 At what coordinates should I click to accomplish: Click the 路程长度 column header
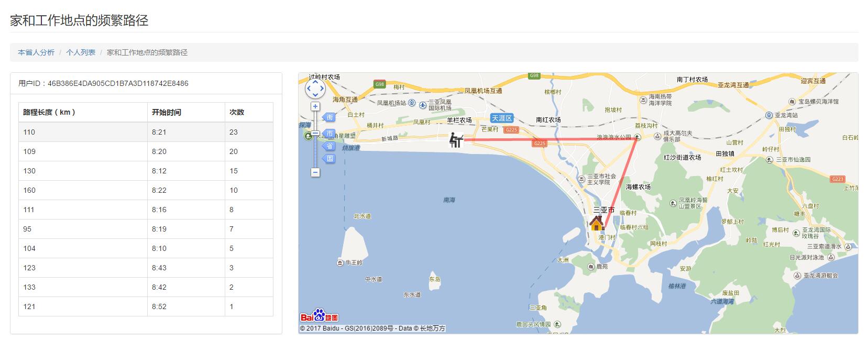click(49, 112)
